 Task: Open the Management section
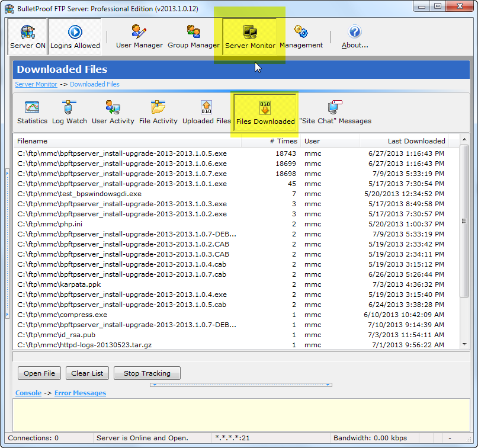[x=301, y=37]
